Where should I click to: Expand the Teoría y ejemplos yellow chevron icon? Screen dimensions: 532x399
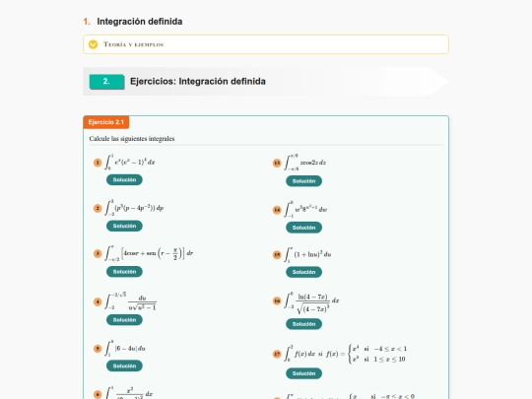pyautogui.click(x=93, y=44)
